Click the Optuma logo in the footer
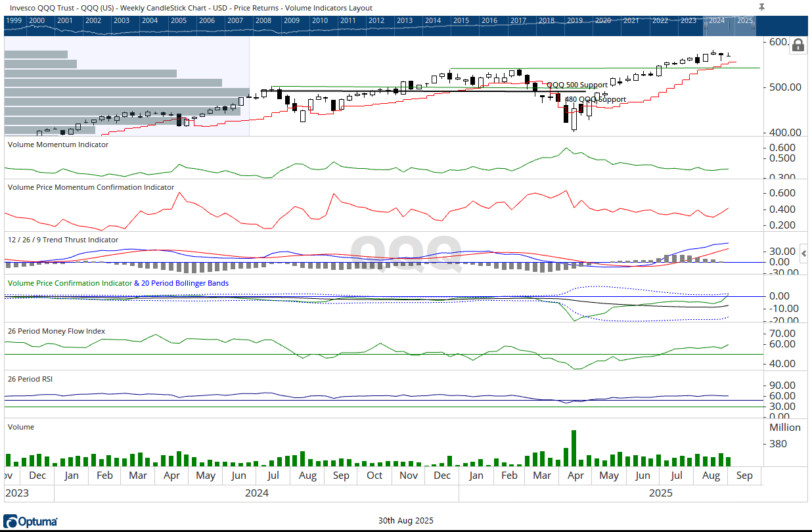812x532 pixels. [x=30, y=521]
